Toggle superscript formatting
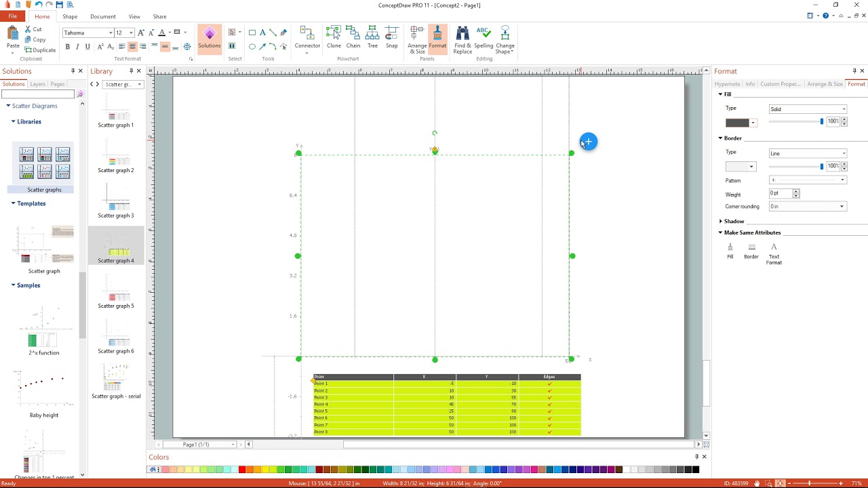This screenshot has width=868, height=488. (x=100, y=47)
